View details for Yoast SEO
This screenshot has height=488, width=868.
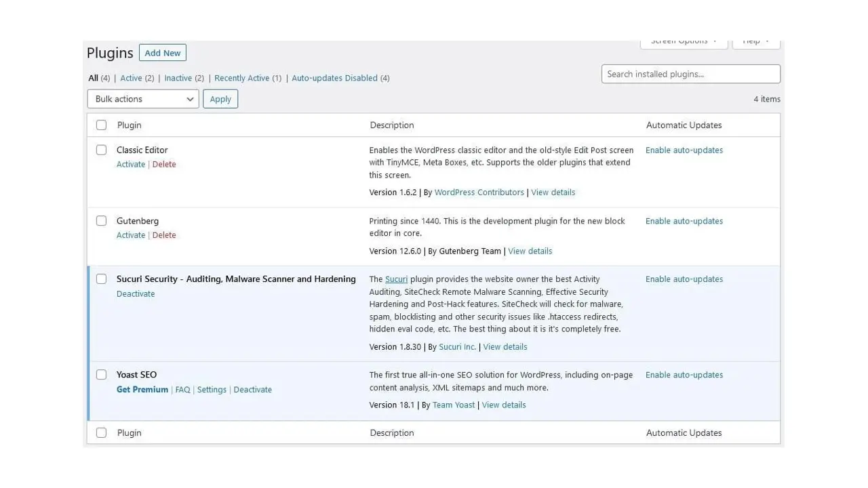point(504,405)
